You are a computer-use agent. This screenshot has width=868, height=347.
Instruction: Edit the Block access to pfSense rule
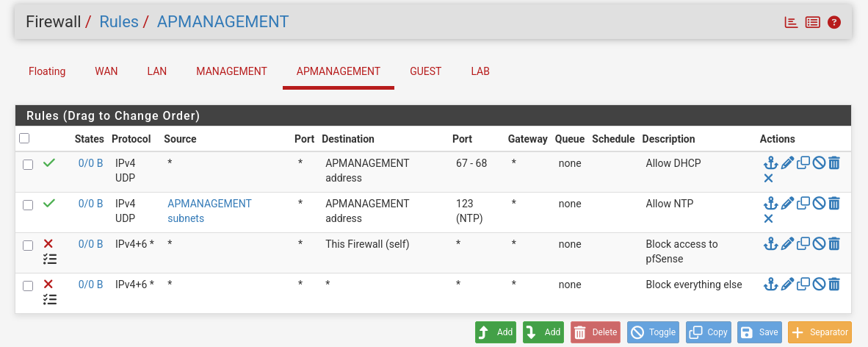click(x=787, y=244)
